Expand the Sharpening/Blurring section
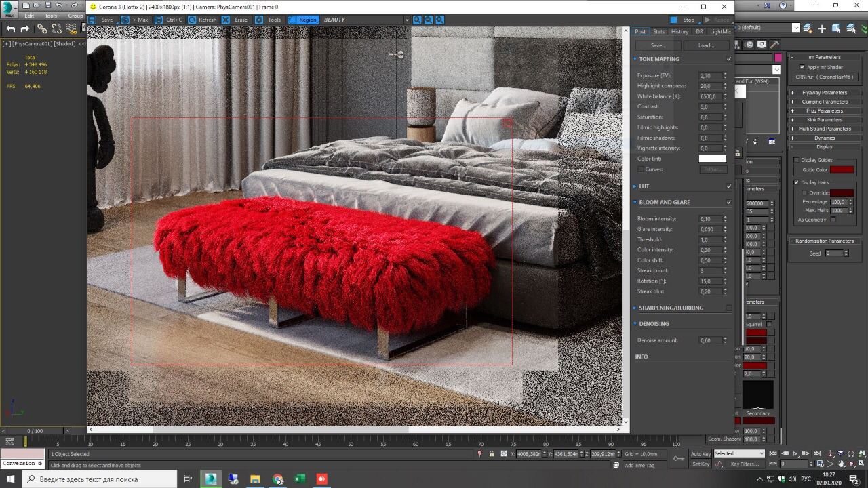 click(635, 308)
